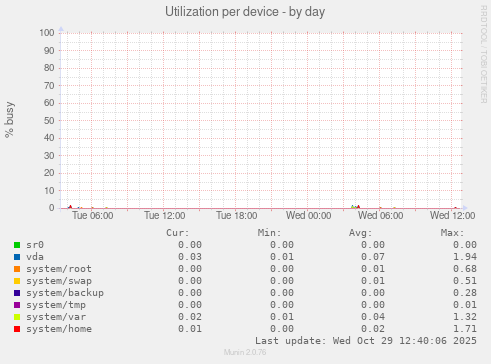Select the 'system/var' device label
The height and width of the screenshot is (364, 491).
[56, 317]
